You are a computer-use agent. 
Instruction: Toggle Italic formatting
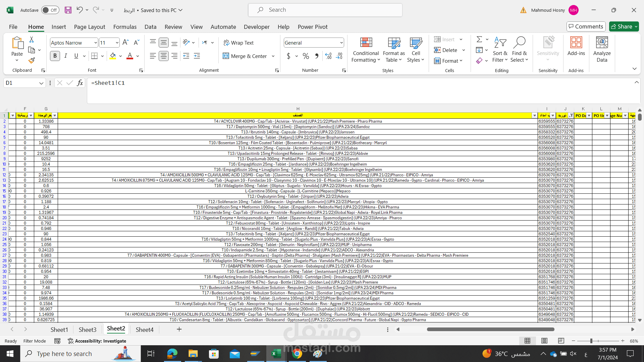tap(66, 56)
